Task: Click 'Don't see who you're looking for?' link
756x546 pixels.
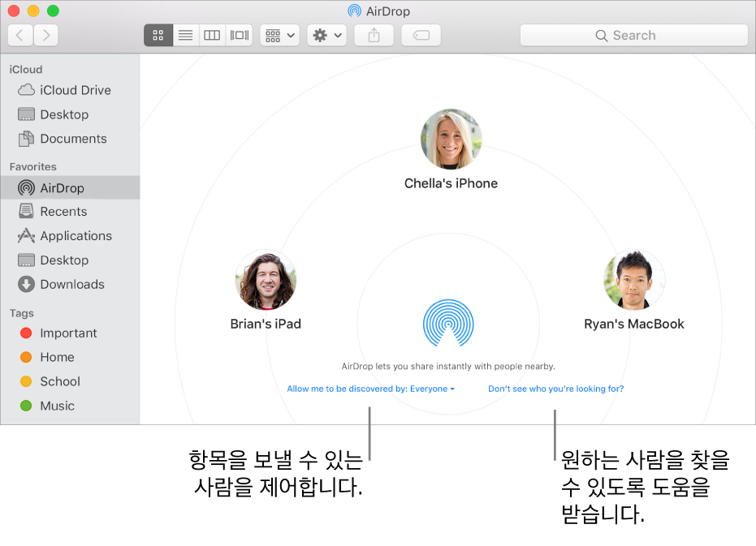Action: click(x=556, y=389)
